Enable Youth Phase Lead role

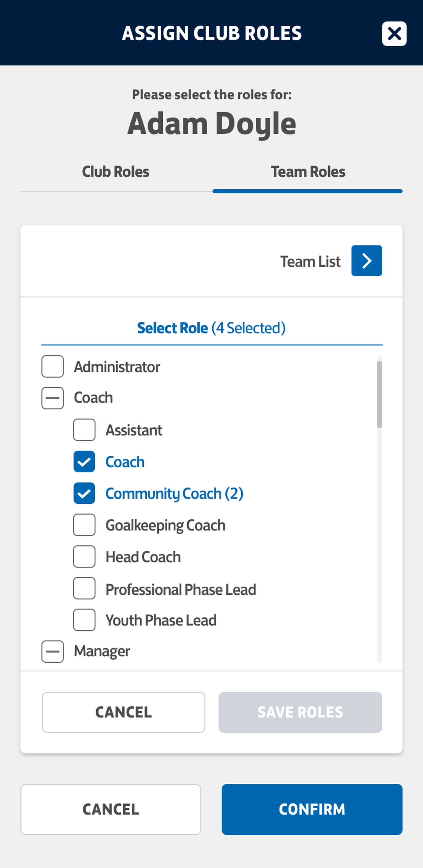(x=84, y=620)
